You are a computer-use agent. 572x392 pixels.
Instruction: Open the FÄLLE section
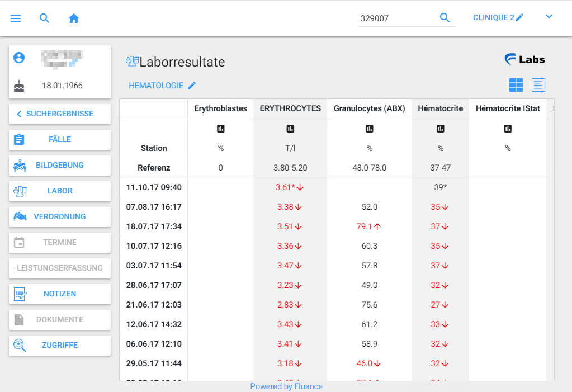(60, 139)
